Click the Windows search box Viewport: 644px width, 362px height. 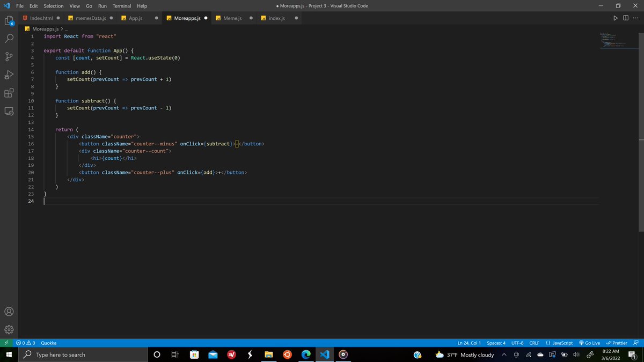click(83, 354)
